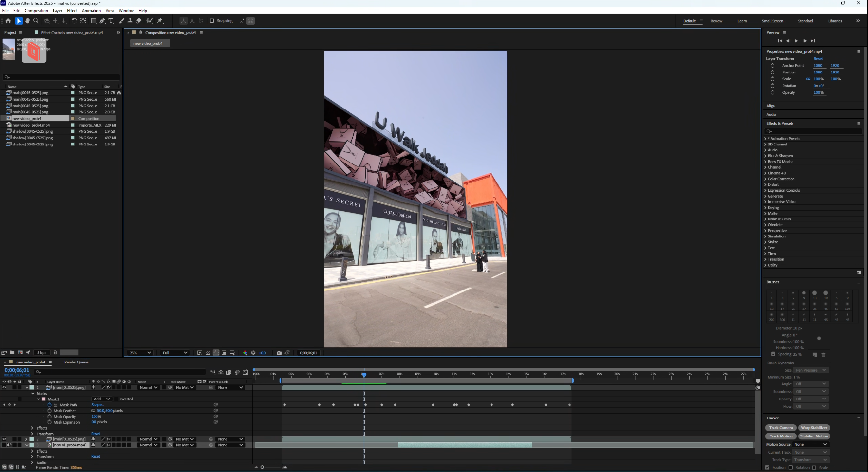Click the delete trash icon in Project panel

[55, 352]
